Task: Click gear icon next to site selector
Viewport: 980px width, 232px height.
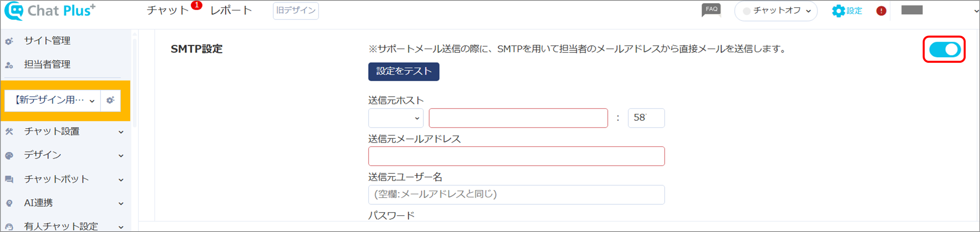Action: 110,100
